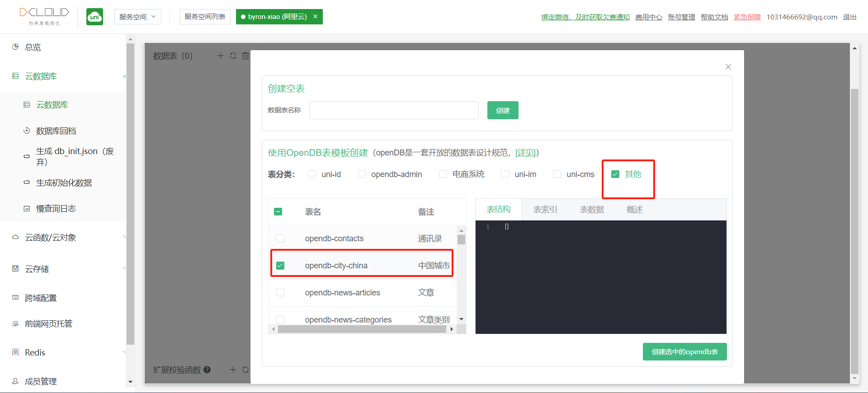Click the 慢查询日志 icon
The height and width of the screenshot is (393, 868).
coord(27,209)
